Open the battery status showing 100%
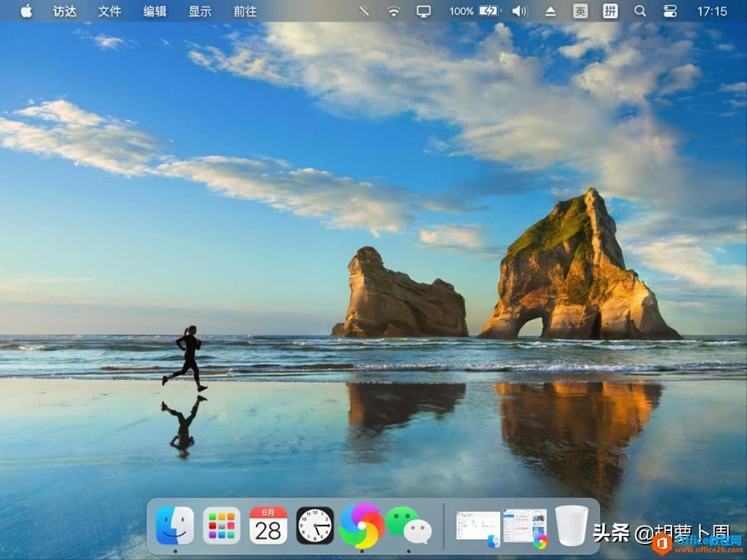Viewport: 747px width, 560px height. click(x=475, y=11)
